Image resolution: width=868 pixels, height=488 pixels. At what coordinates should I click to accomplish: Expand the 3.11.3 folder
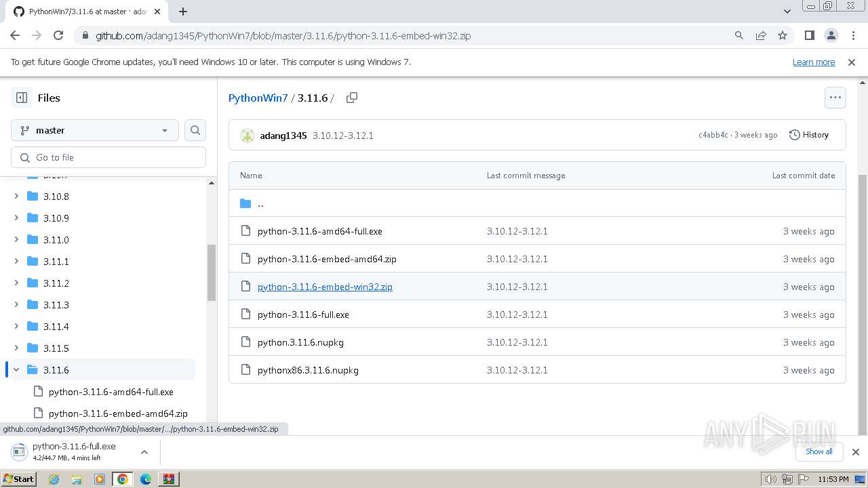pos(16,305)
